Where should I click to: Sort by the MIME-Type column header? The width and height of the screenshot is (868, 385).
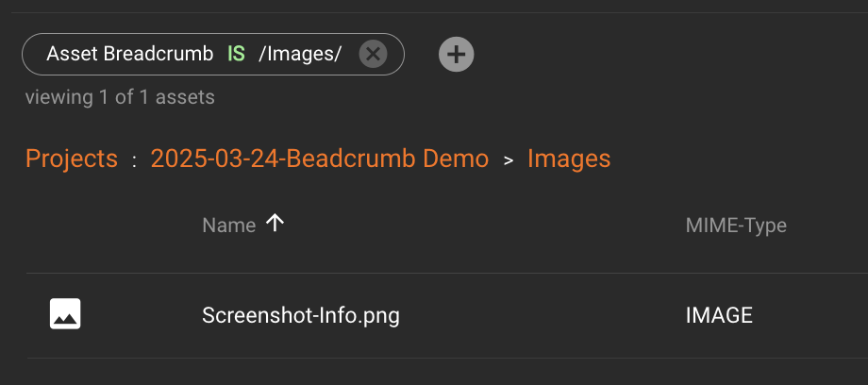point(736,225)
